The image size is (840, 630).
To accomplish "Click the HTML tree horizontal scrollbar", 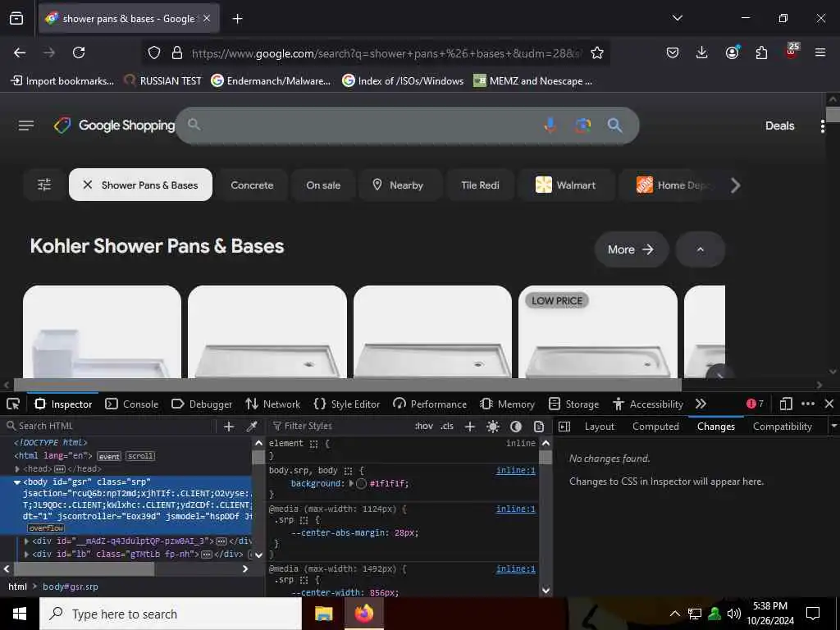I will click(x=84, y=569).
